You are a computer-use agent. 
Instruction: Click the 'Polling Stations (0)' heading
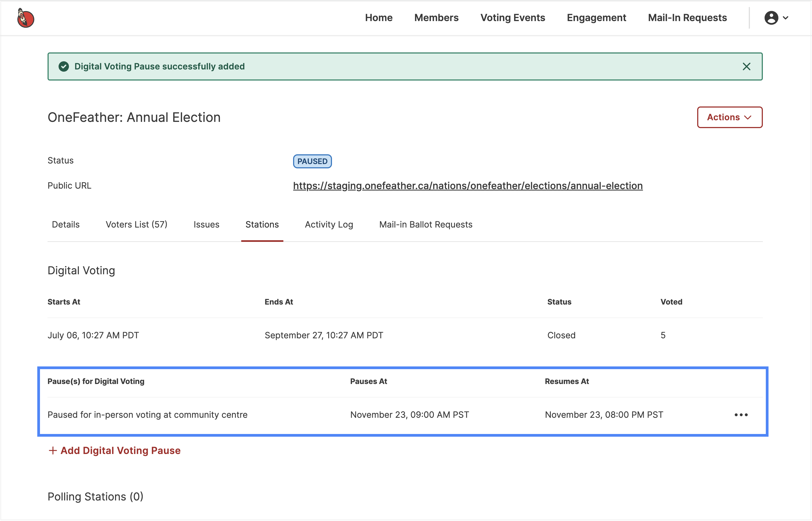pyautogui.click(x=95, y=497)
